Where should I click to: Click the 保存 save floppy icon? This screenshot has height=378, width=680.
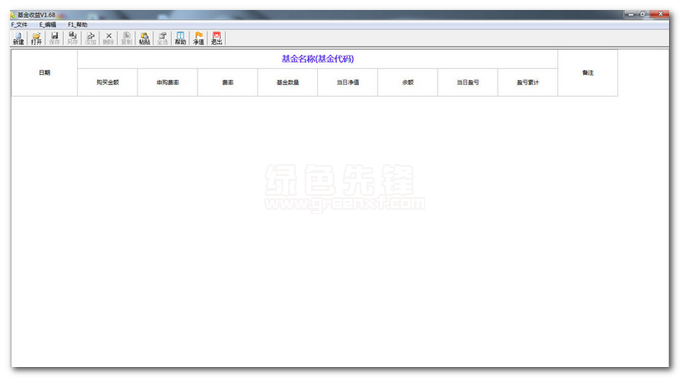[55, 38]
